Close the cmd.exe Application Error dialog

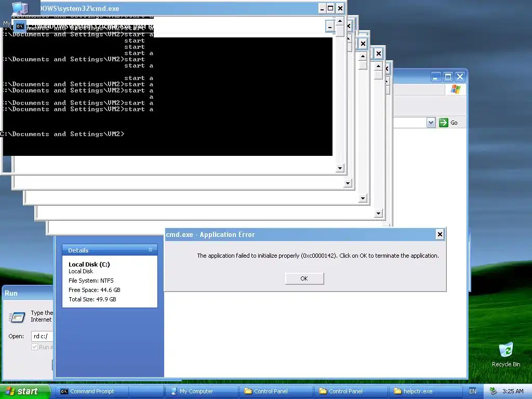440,234
